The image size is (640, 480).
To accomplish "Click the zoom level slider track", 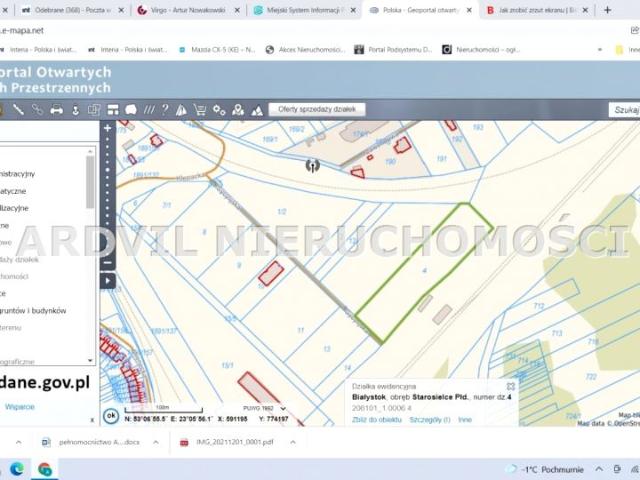I will pyautogui.click(x=107, y=196).
